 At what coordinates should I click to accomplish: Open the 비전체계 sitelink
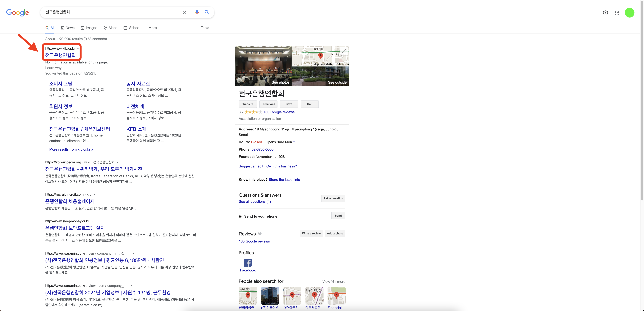[x=135, y=106]
